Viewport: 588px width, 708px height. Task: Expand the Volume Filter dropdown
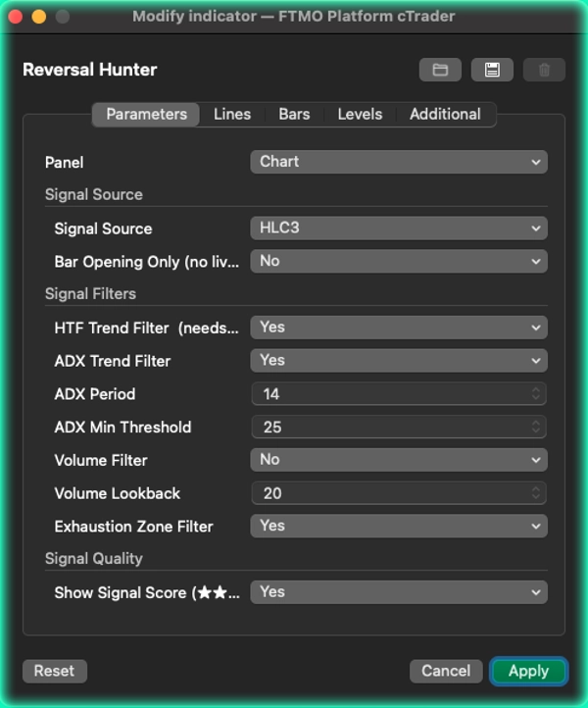pos(399,460)
